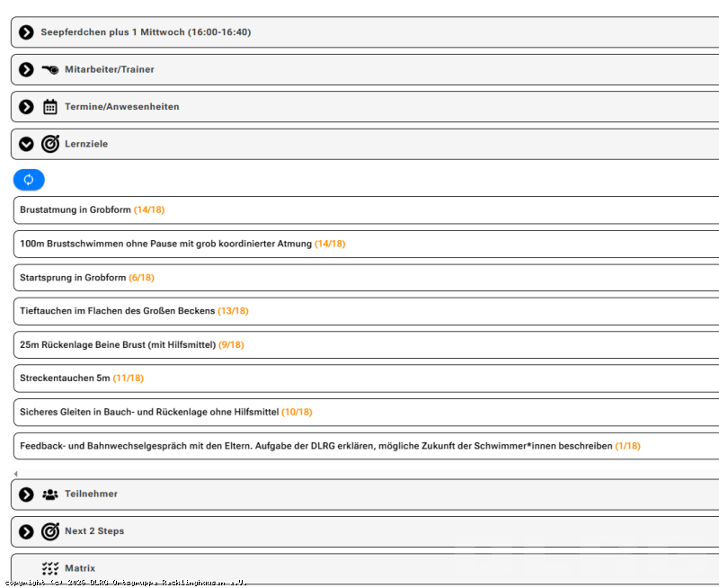Viewport: 719px width, 588px height.
Task: Open the Brustatmung in Grobform learning goal
Action: (x=367, y=210)
